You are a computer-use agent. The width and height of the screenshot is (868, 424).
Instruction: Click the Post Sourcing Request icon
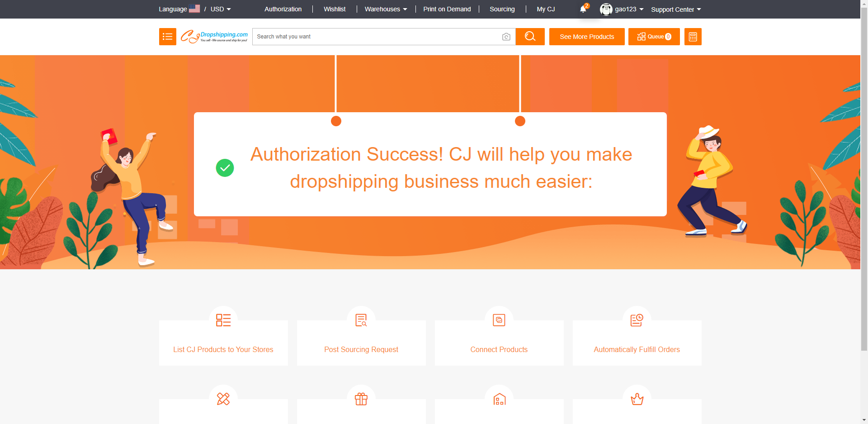pos(361,320)
